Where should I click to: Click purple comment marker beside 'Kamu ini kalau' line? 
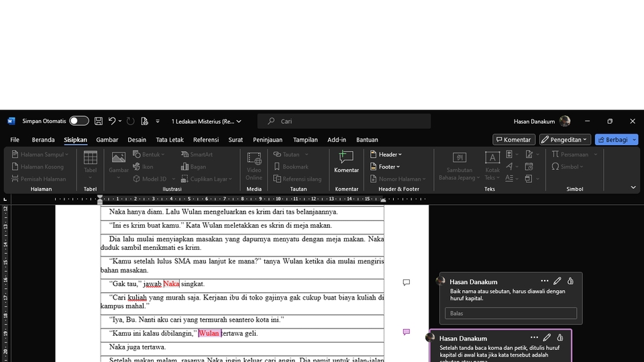407,332
